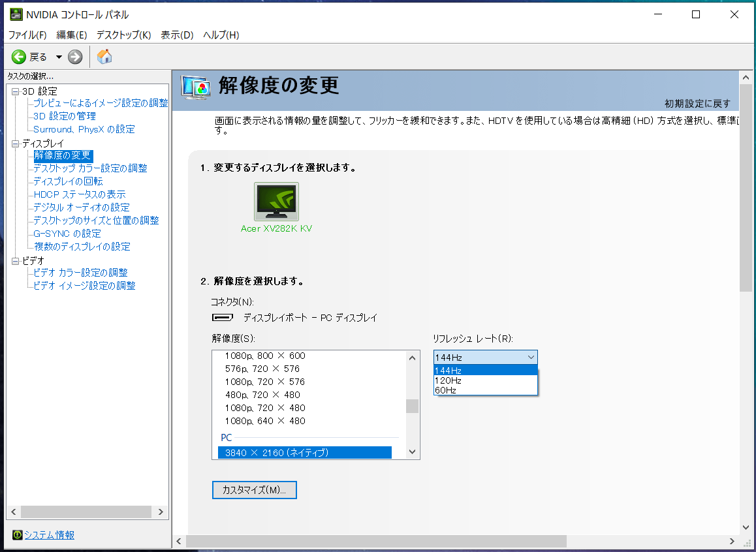Open the 表示(D) menu

pyautogui.click(x=177, y=35)
